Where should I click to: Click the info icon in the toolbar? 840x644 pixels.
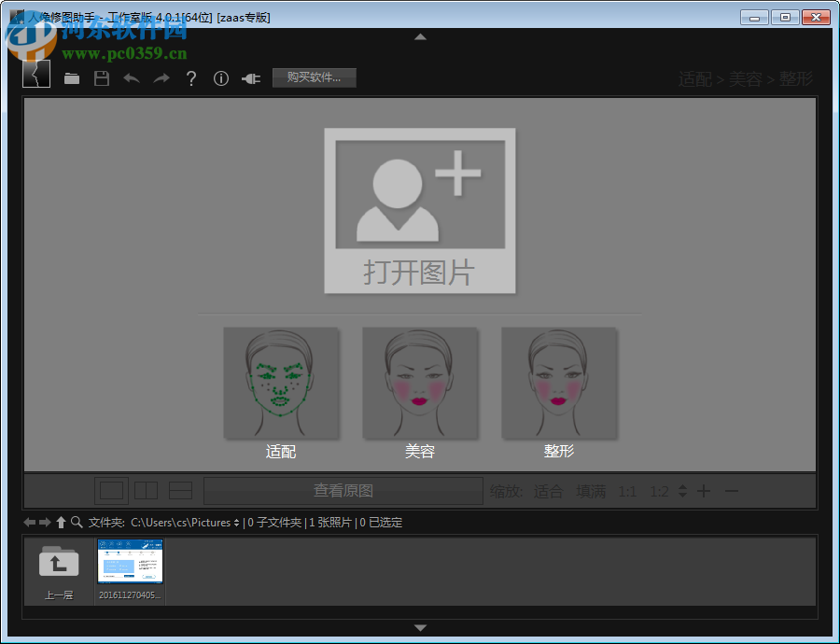pyautogui.click(x=220, y=78)
